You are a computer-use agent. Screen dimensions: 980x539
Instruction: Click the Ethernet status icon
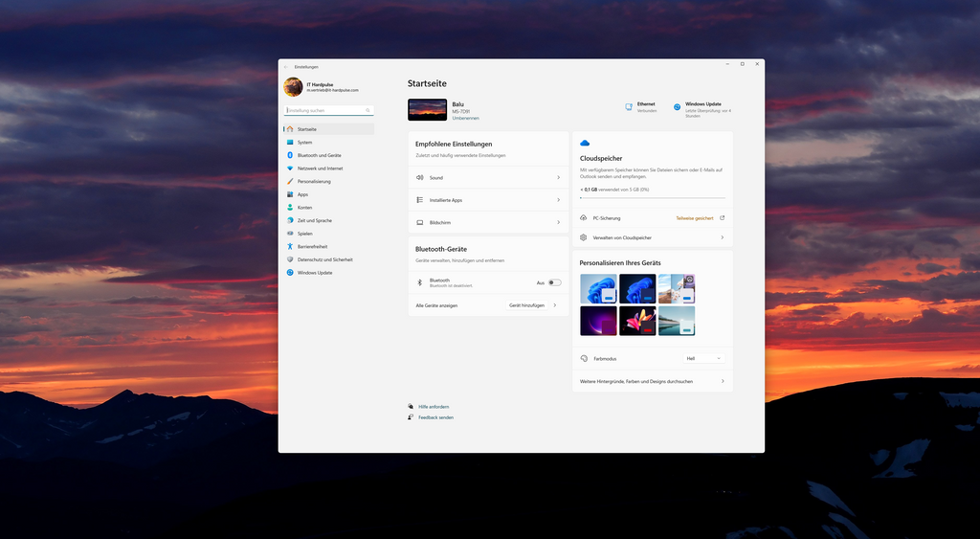pyautogui.click(x=629, y=107)
